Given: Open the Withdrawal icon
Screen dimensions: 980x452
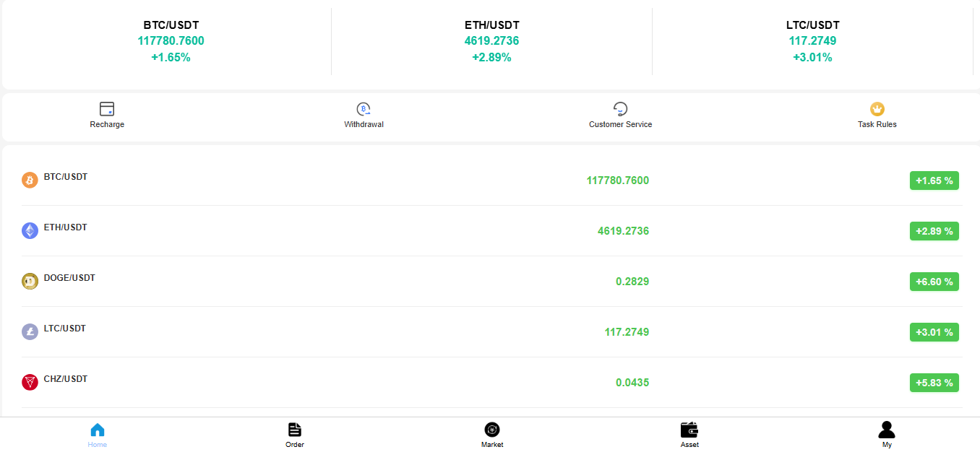Looking at the screenshot, I should [364, 109].
